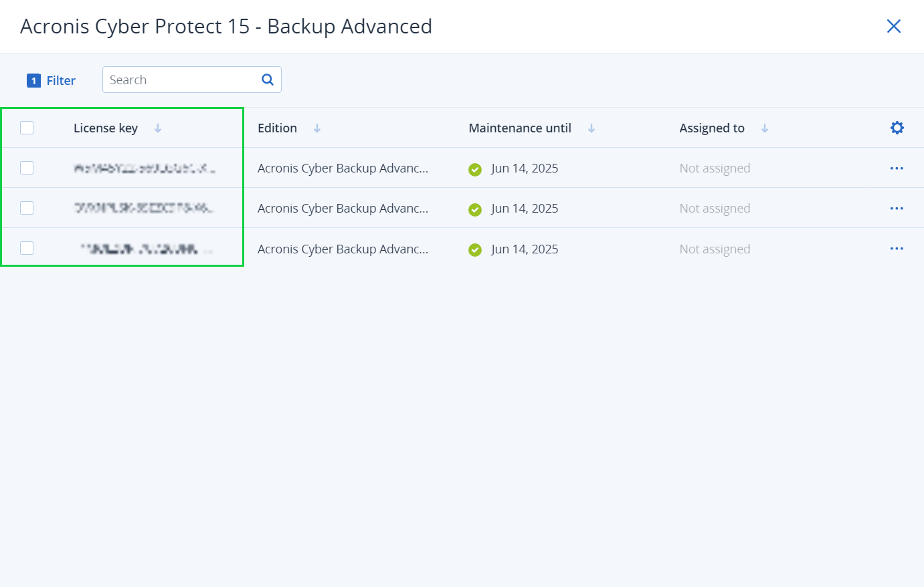
Task: Select all licenses with the header checkbox
Action: (x=27, y=127)
